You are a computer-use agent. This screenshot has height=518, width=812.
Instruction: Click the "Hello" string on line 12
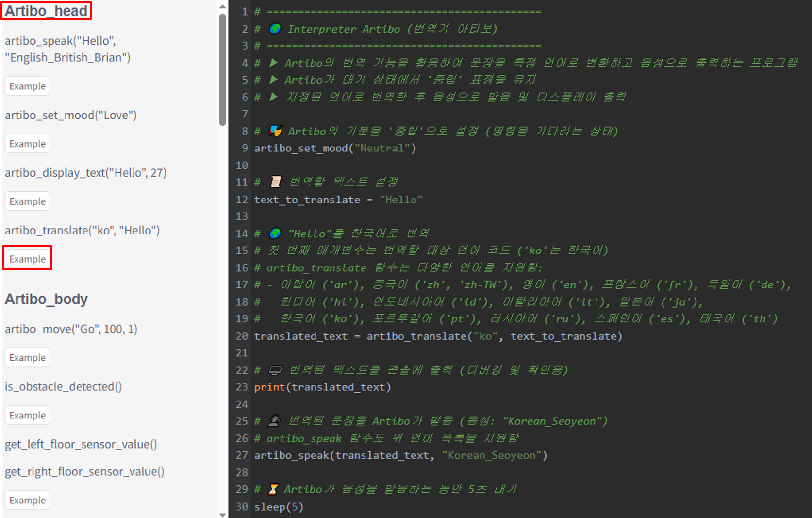(400, 200)
